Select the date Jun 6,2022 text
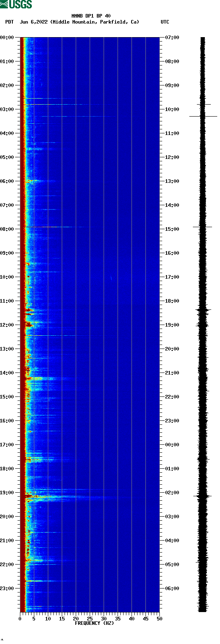 [x=33, y=22]
